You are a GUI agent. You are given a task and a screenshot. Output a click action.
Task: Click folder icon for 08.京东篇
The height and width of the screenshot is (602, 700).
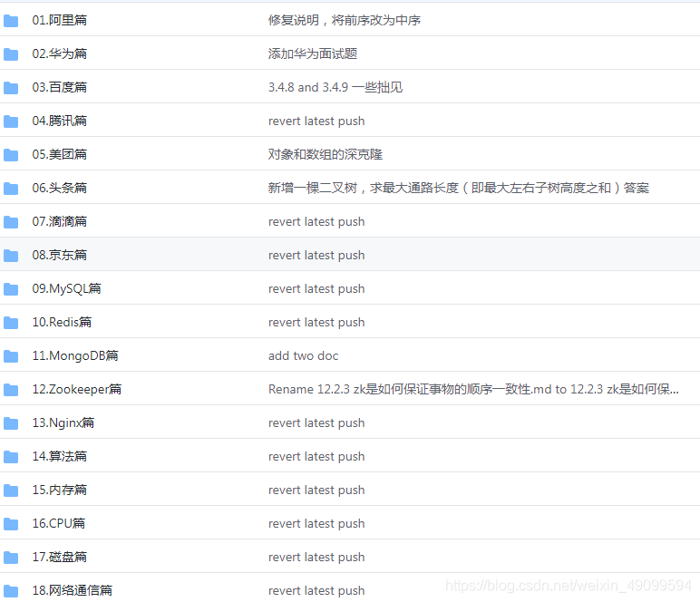(11, 256)
